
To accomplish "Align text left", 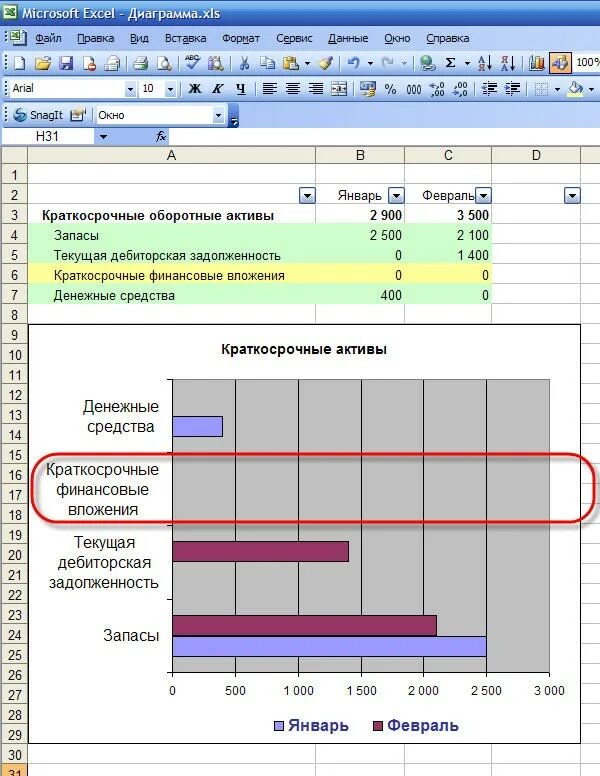I will pyautogui.click(x=269, y=89).
